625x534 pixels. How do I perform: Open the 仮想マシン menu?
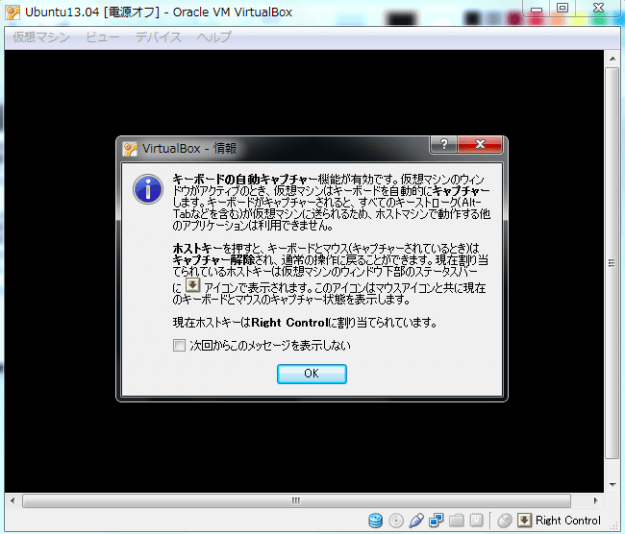[40, 37]
